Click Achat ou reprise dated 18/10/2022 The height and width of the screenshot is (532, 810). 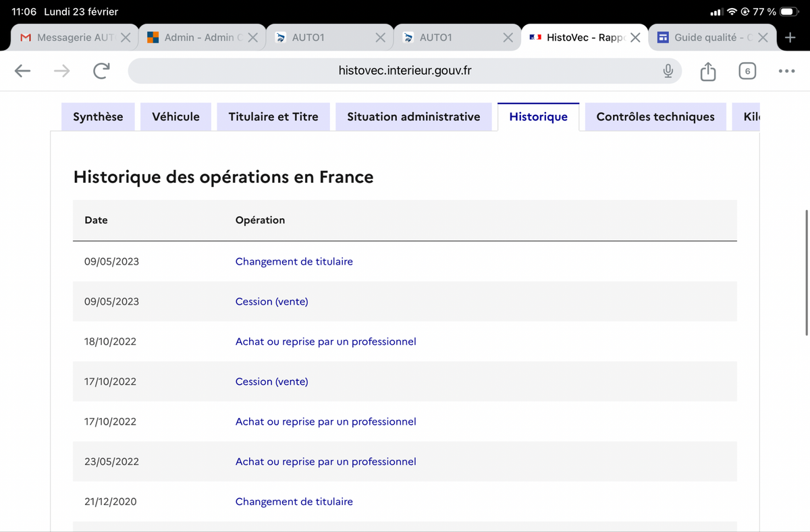[x=325, y=342]
